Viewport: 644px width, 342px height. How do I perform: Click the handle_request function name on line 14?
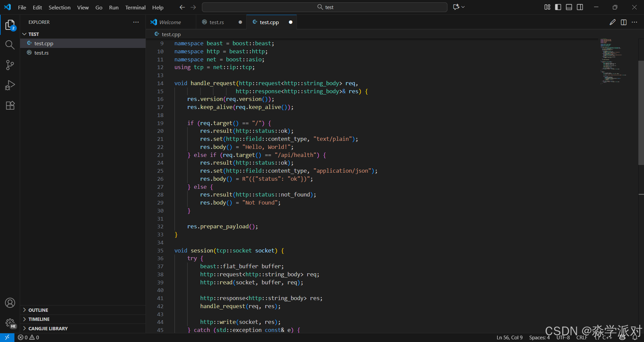(x=213, y=83)
